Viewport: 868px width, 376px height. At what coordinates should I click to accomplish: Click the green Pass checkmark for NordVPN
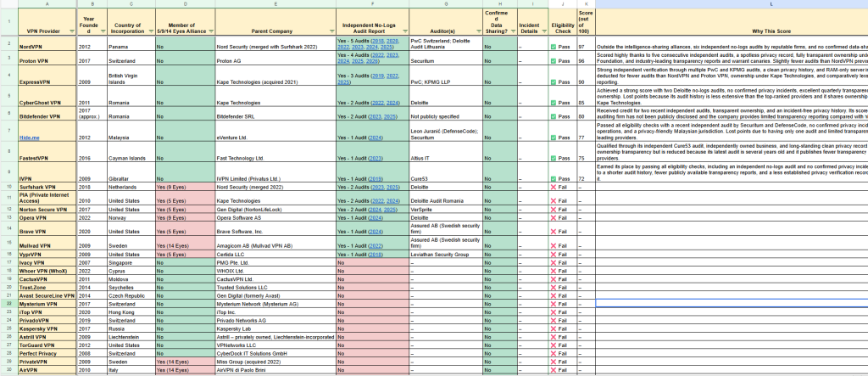click(554, 48)
